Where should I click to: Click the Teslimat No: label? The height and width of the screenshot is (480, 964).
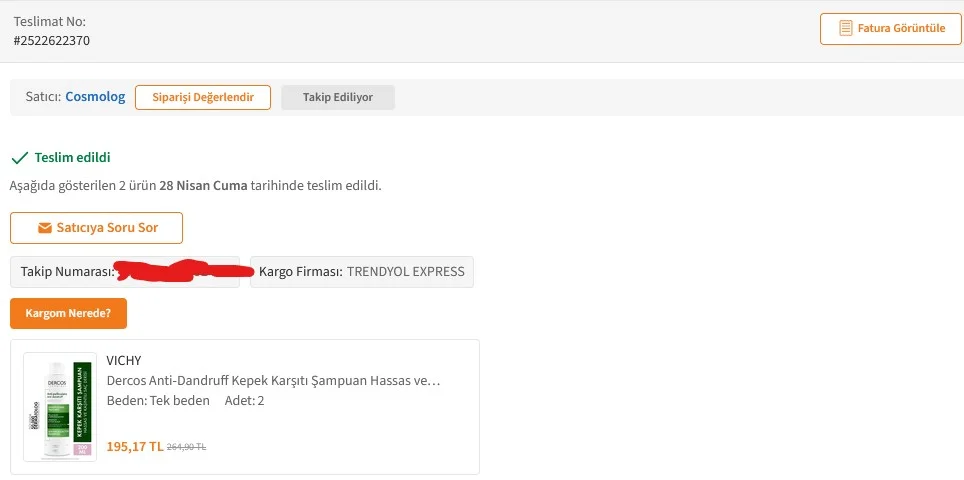pyautogui.click(x=50, y=22)
